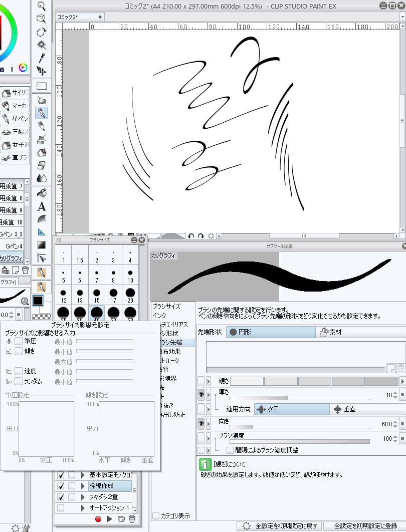Viewport: 406px width, 532px height.
Task: Enable 傾き tilt checkbox
Action: pyautogui.click(x=19, y=351)
